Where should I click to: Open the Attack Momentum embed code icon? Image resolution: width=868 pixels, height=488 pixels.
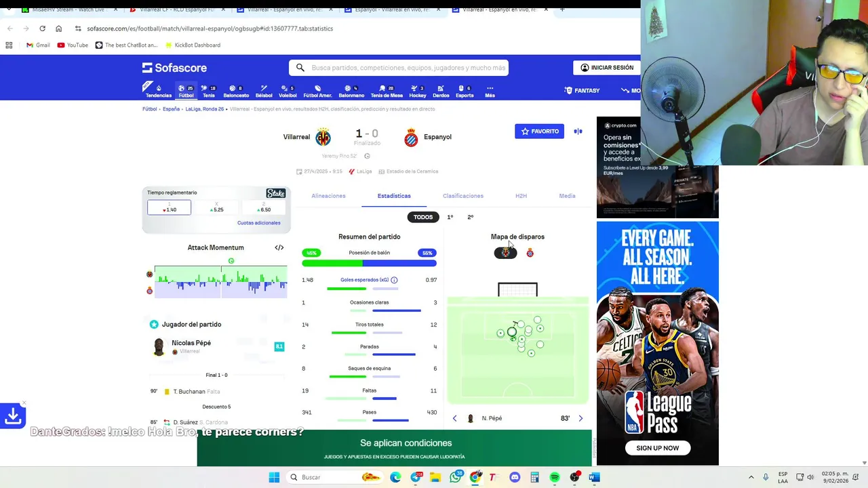pos(279,247)
